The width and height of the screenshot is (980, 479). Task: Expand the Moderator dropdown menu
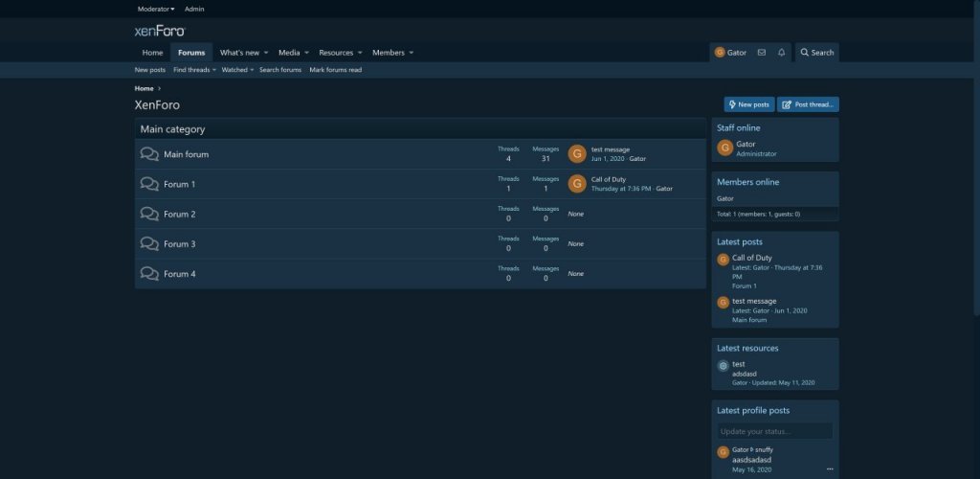(156, 9)
